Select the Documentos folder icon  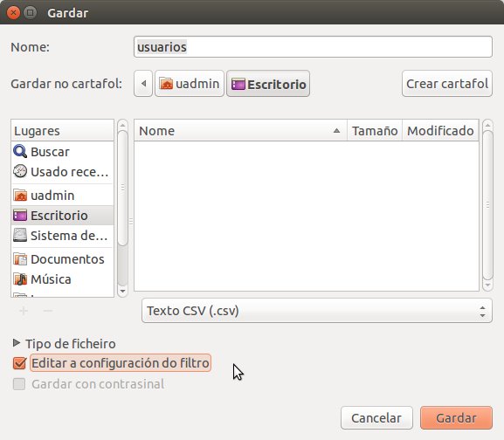[x=20, y=259]
